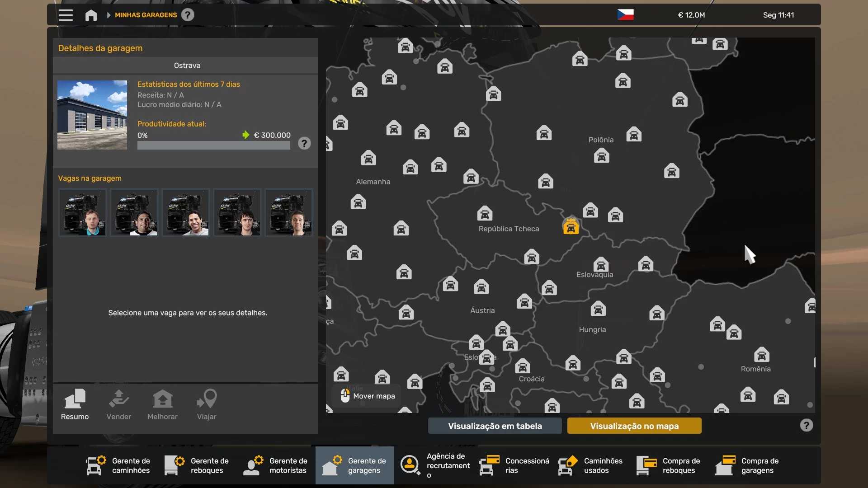This screenshot has width=868, height=488.
Task: Click the productivity progress bar
Action: pyautogui.click(x=213, y=145)
